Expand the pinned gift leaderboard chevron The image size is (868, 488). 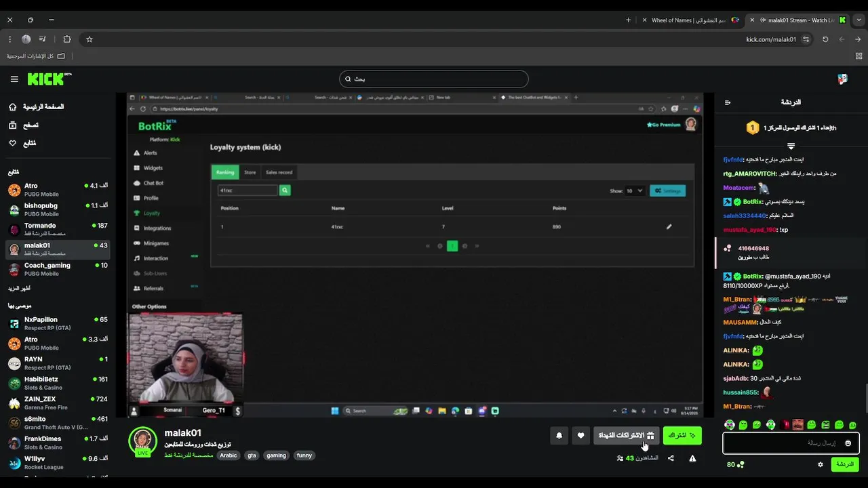coord(791,146)
